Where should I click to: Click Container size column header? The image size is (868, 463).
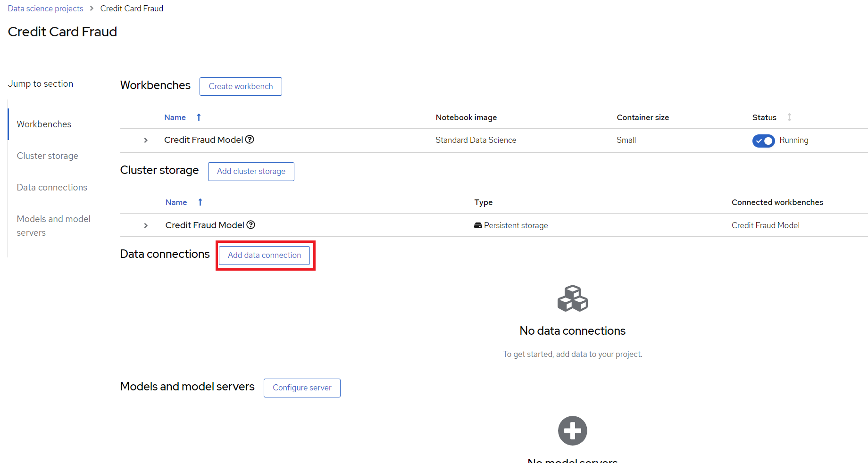[643, 117]
